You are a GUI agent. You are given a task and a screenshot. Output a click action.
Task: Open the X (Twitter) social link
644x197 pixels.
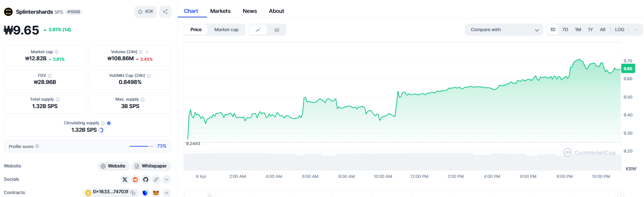[125, 180]
